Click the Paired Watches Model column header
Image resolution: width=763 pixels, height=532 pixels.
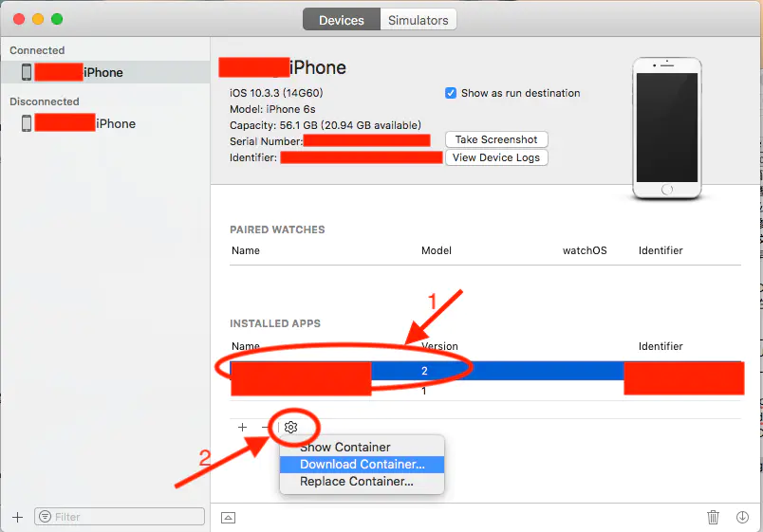436,250
